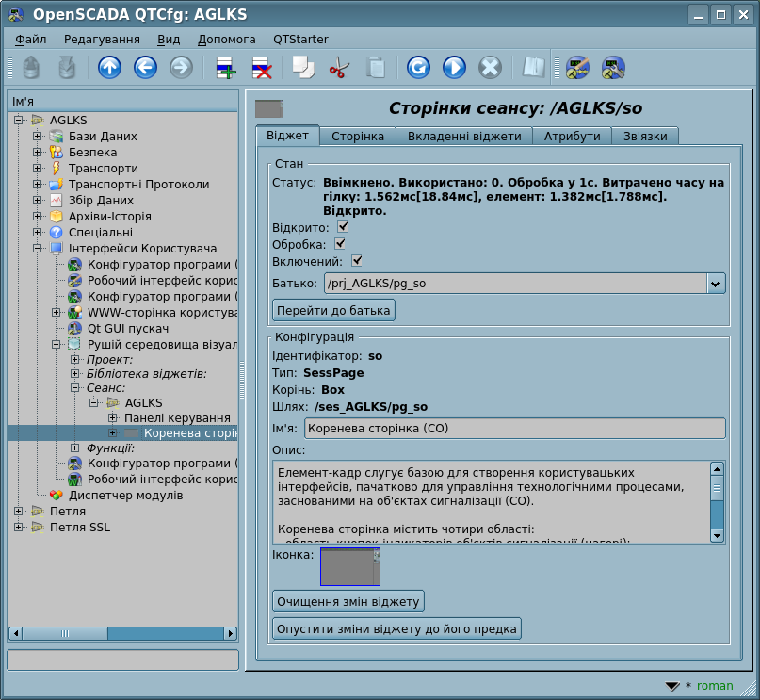Screen dimensions: 760x700
Task: Click the Транспорти lightning icon in tree
Action: click(x=57, y=169)
